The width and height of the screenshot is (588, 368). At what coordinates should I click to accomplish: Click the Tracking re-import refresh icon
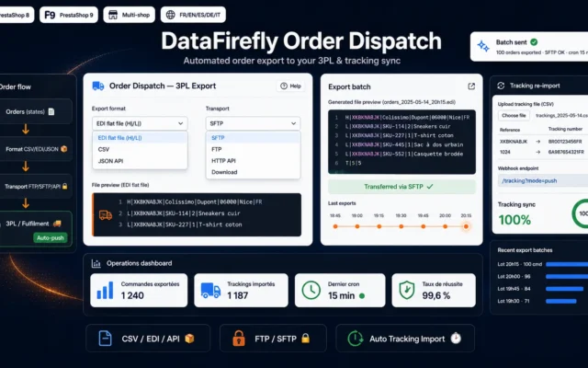pos(501,86)
